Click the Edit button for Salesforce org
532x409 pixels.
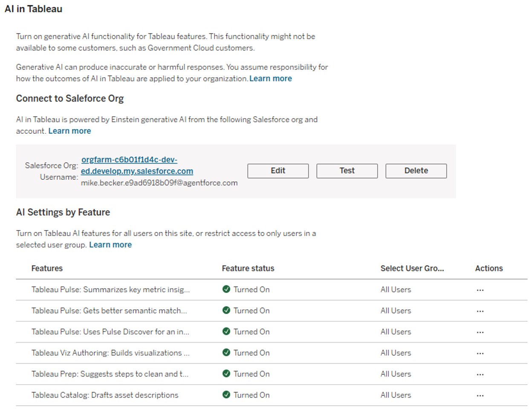tap(278, 171)
